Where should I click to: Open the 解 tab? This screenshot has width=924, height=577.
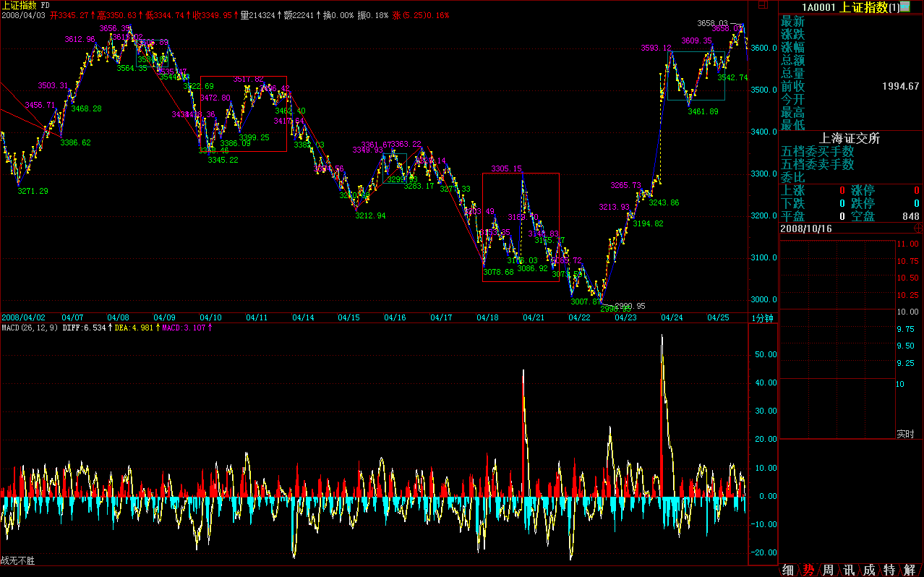coord(910,570)
